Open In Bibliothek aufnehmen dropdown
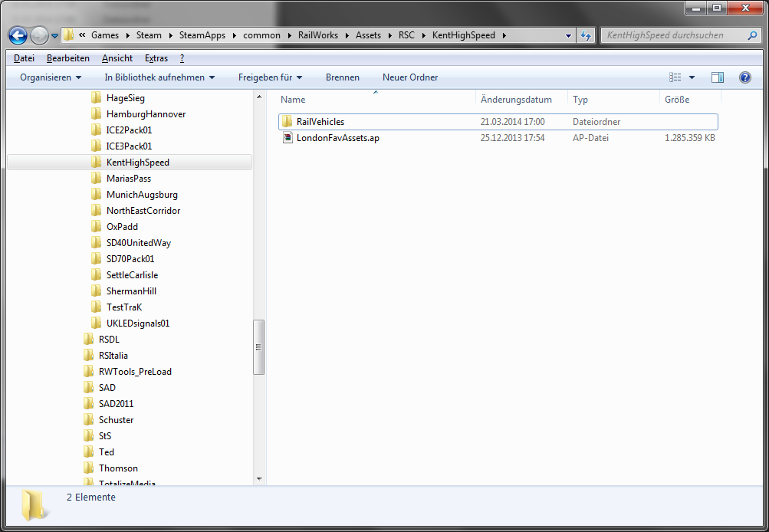Viewport: 769px width, 532px height. pos(159,77)
